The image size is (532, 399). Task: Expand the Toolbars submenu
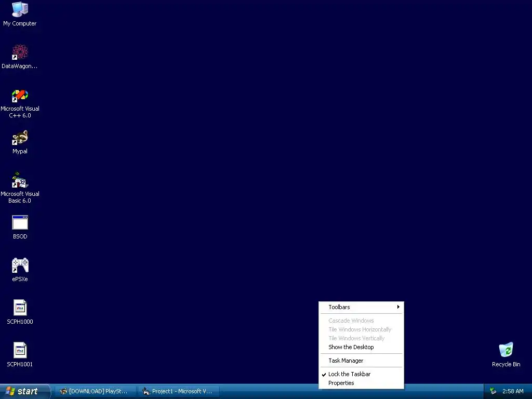click(362, 307)
